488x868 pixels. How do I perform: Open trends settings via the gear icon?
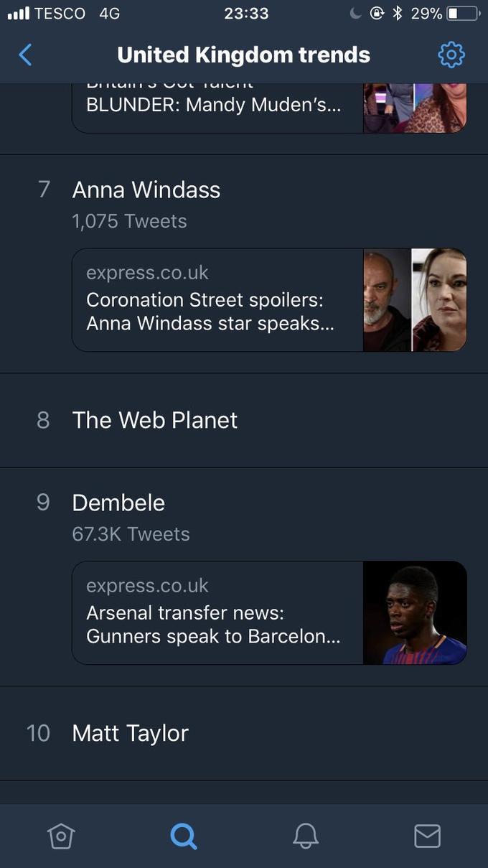click(451, 54)
